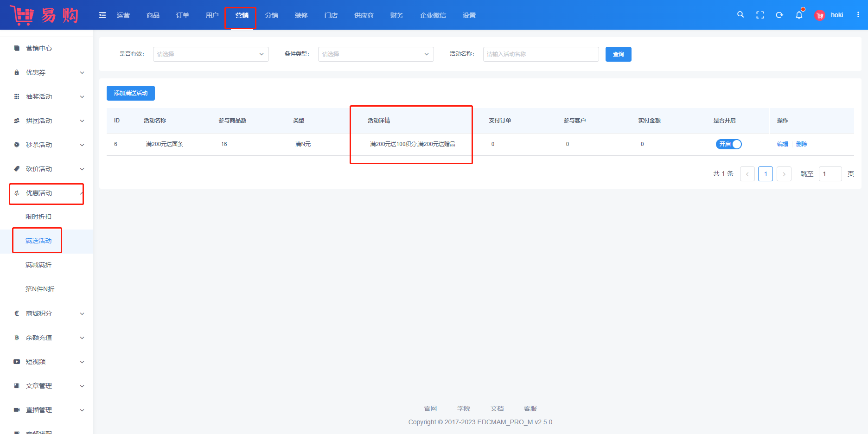Click the 添加满送活动 button
This screenshot has width=868, height=434.
pos(131,93)
